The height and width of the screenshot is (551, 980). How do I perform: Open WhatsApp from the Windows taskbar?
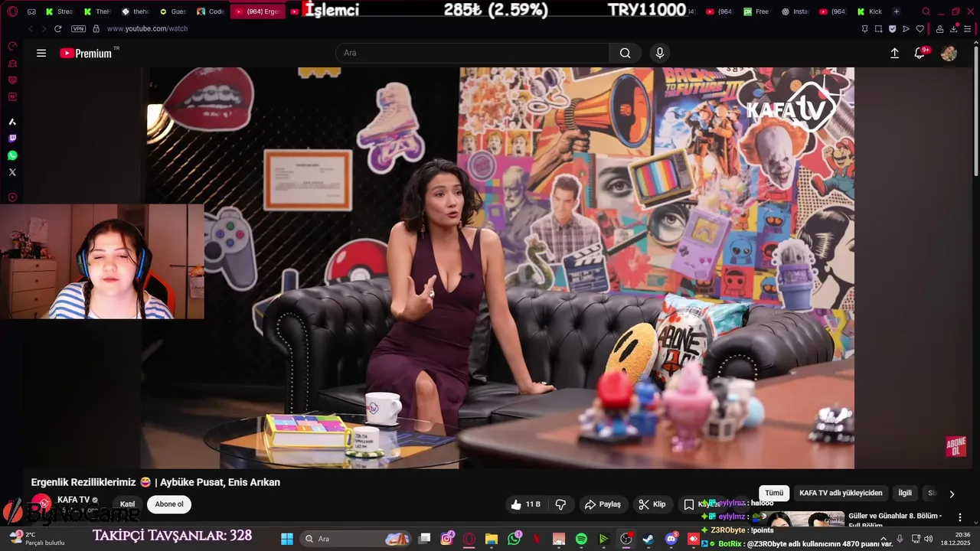click(x=514, y=539)
